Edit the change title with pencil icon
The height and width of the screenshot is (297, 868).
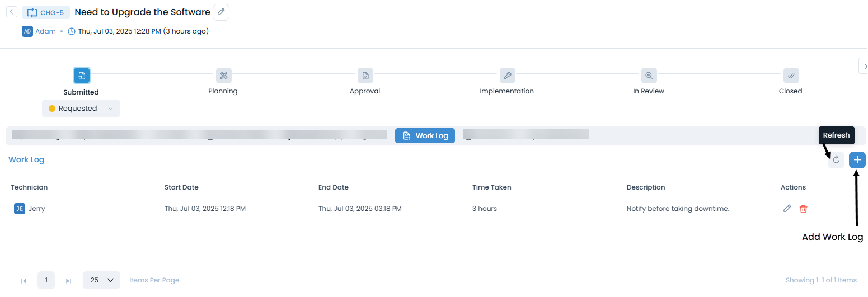[221, 12]
